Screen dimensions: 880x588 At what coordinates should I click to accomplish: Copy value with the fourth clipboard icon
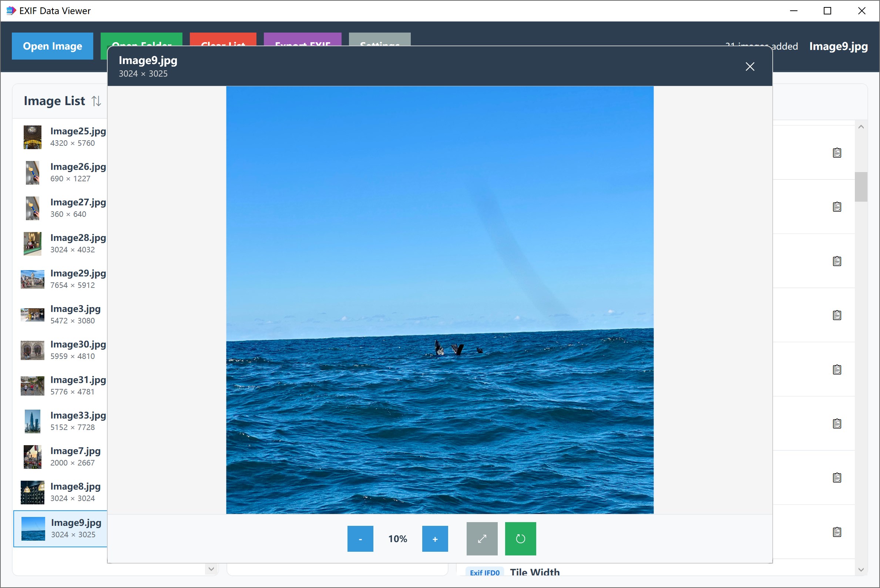[836, 315]
